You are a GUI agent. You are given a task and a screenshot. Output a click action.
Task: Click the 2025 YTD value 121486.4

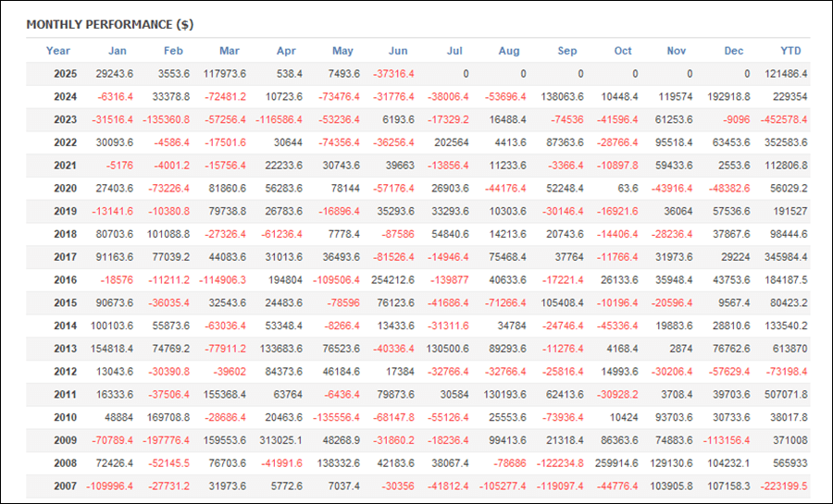coord(786,74)
